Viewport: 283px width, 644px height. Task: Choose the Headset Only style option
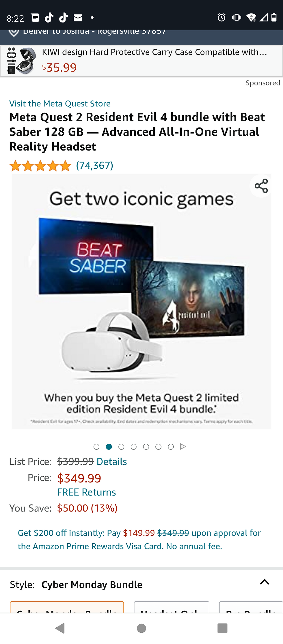coord(172,607)
